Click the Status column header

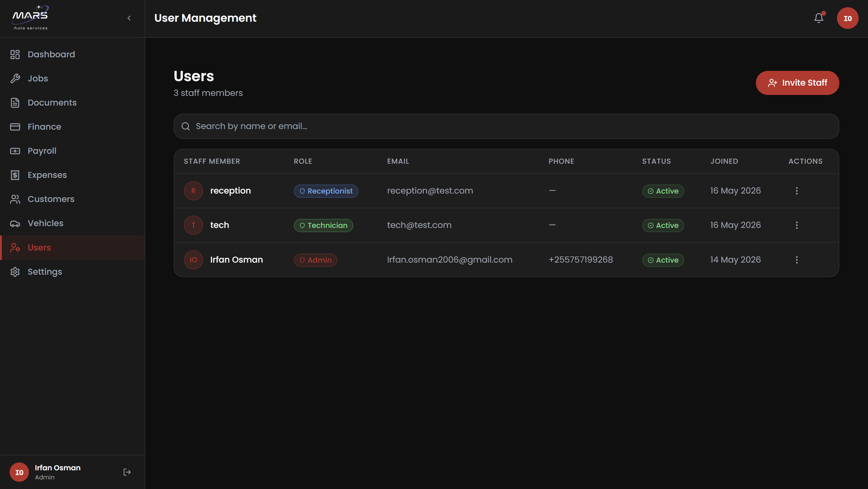(x=656, y=161)
